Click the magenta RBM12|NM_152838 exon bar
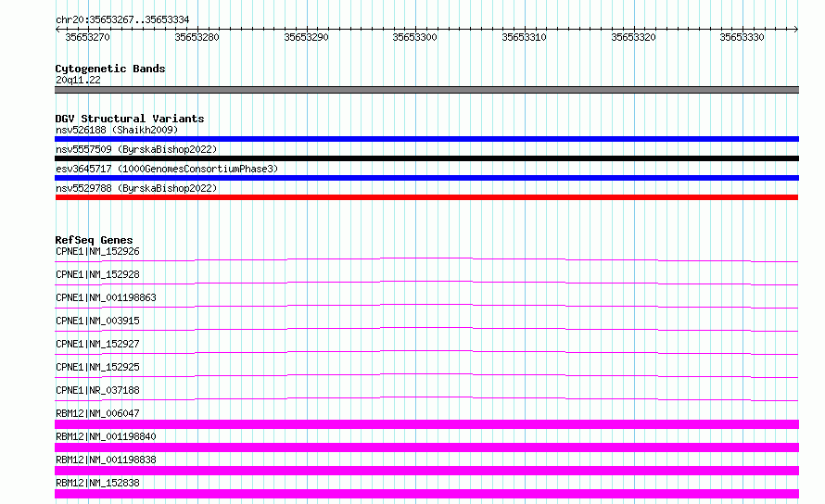This screenshot has height=504, width=825. pyautogui.click(x=426, y=494)
